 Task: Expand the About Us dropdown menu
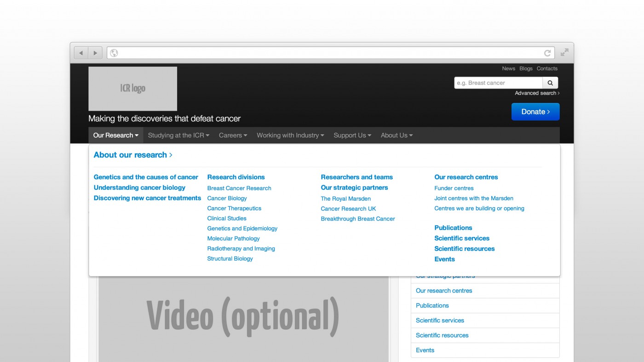click(x=397, y=135)
